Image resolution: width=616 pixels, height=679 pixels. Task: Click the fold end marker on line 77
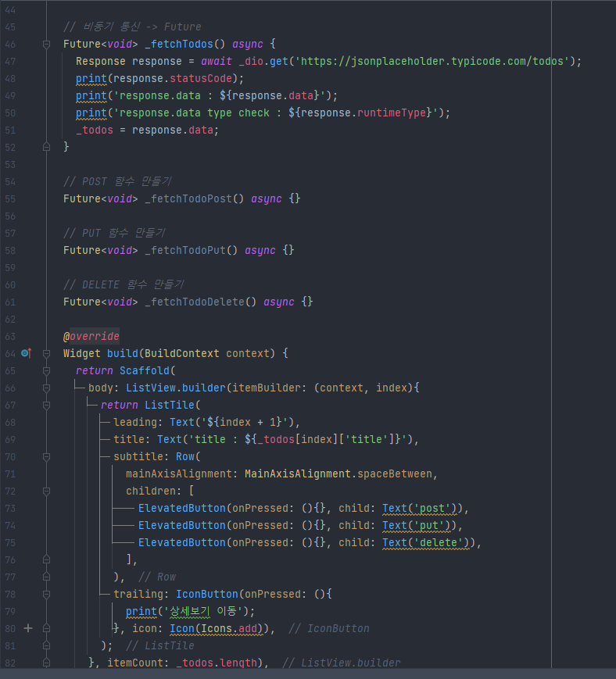46,577
